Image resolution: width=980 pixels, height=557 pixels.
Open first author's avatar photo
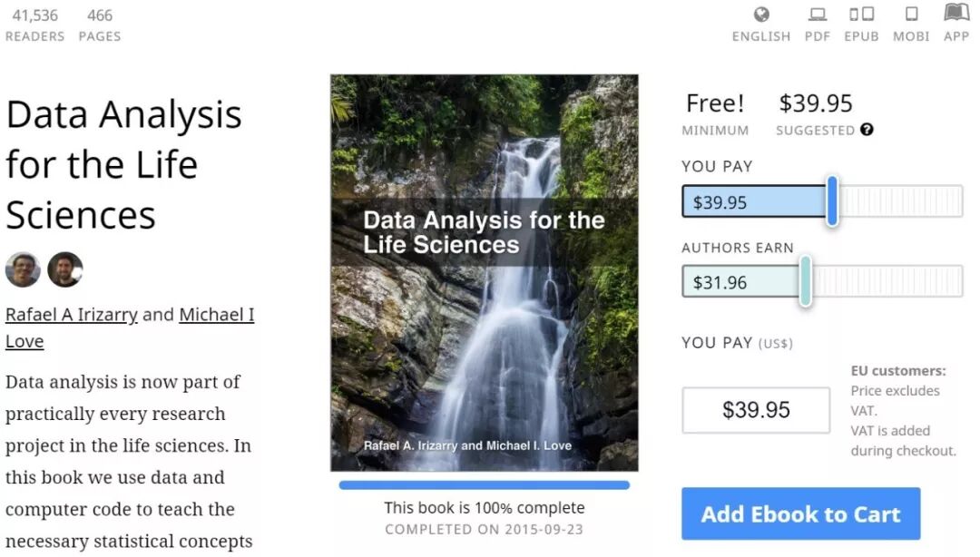coord(23,269)
